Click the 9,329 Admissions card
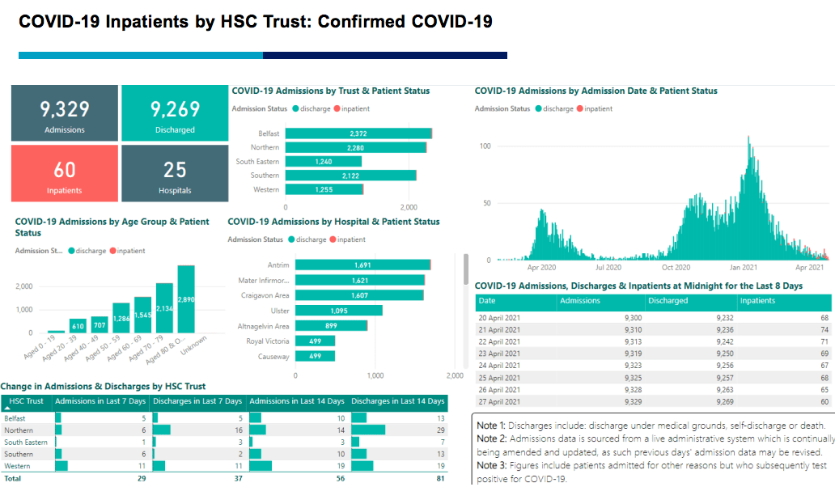The height and width of the screenshot is (504, 835). point(65,113)
